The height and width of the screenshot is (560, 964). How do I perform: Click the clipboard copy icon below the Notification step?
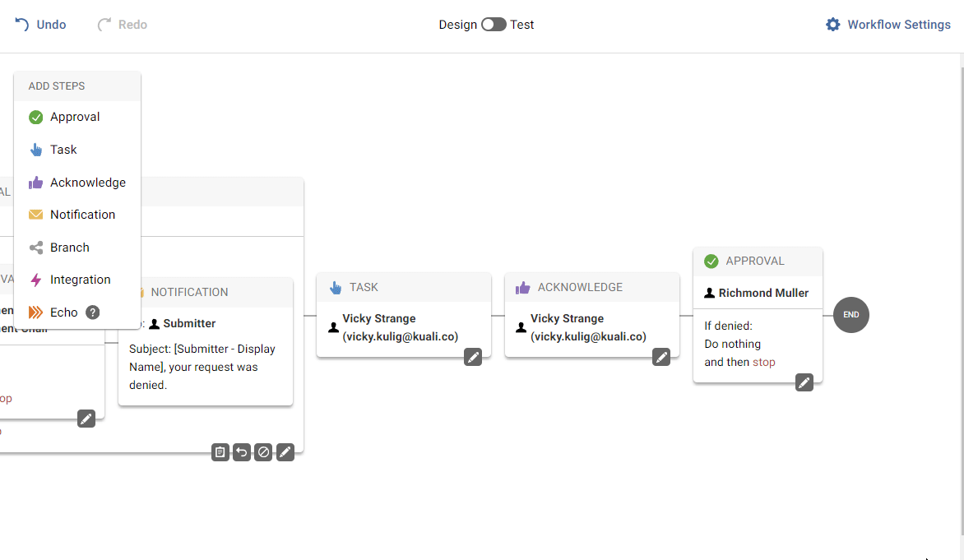[x=220, y=451]
